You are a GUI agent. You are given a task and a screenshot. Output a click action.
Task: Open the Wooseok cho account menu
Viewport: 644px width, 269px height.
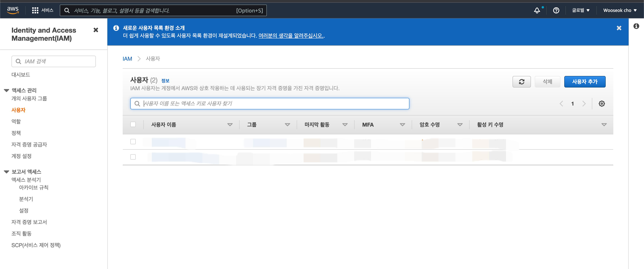click(x=619, y=11)
